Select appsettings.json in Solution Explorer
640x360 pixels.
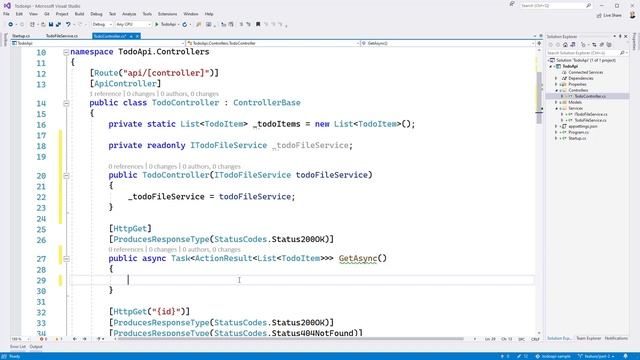pos(582,126)
